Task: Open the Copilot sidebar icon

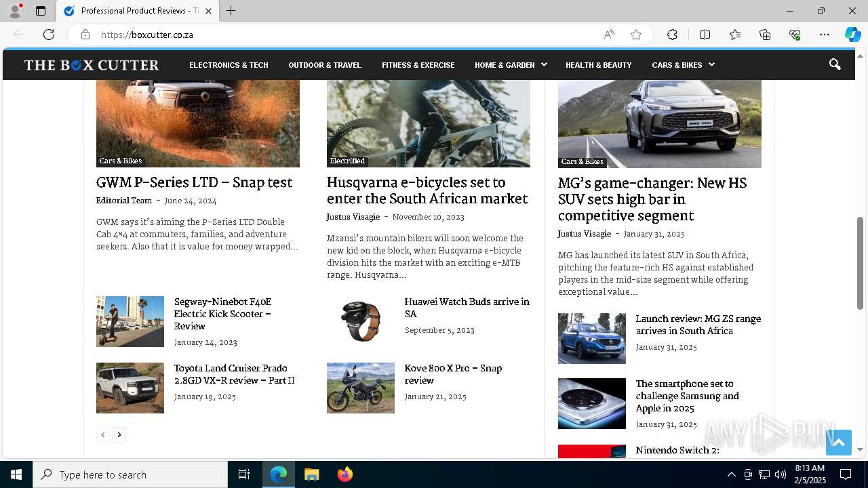Action: pyautogui.click(x=852, y=35)
